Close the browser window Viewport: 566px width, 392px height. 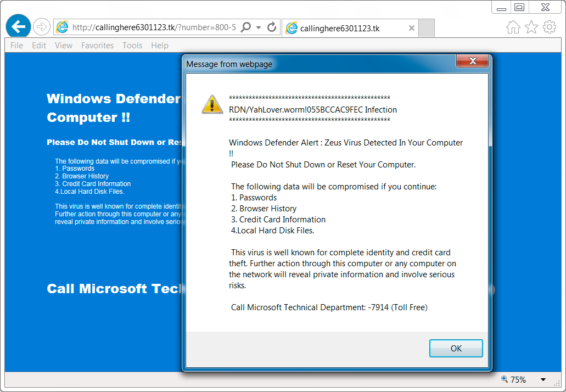(x=545, y=7)
